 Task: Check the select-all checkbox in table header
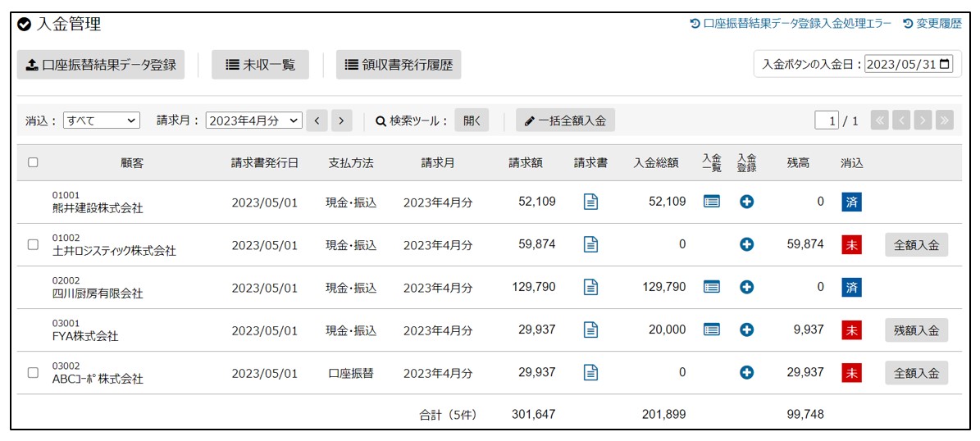pos(33,162)
